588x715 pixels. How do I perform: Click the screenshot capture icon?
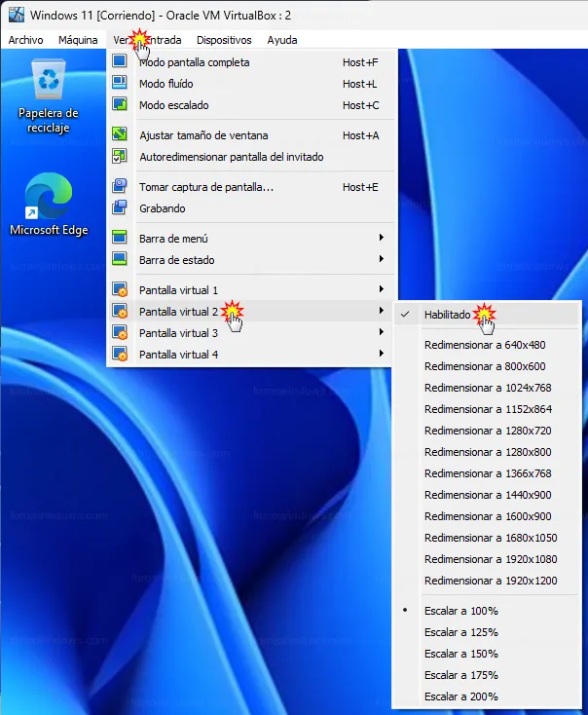click(x=120, y=186)
